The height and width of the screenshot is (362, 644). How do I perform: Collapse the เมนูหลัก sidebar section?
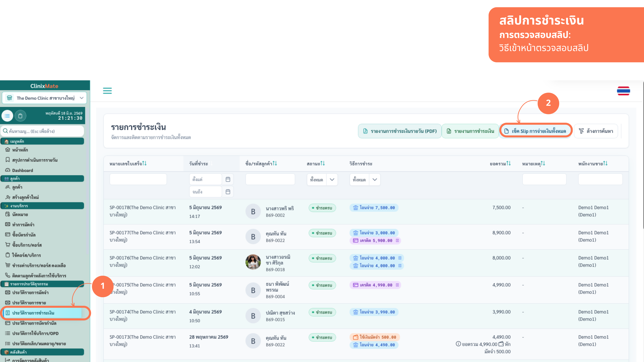coord(42,141)
